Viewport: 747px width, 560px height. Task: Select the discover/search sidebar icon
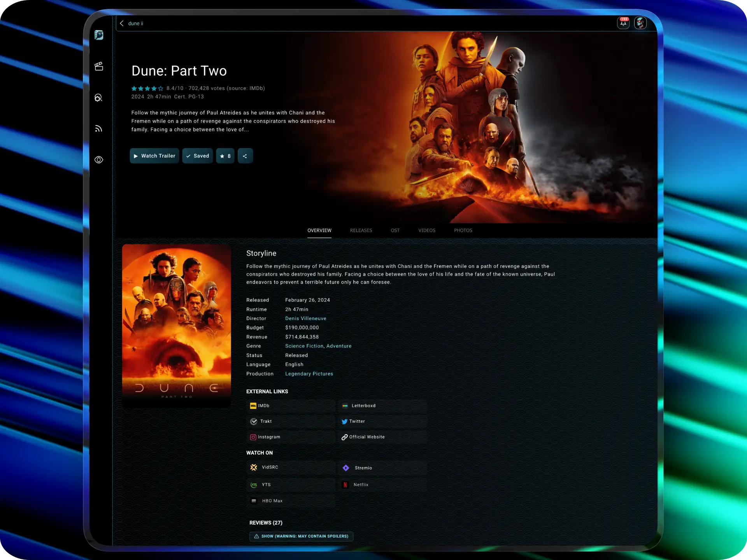[x=99, y=98]
